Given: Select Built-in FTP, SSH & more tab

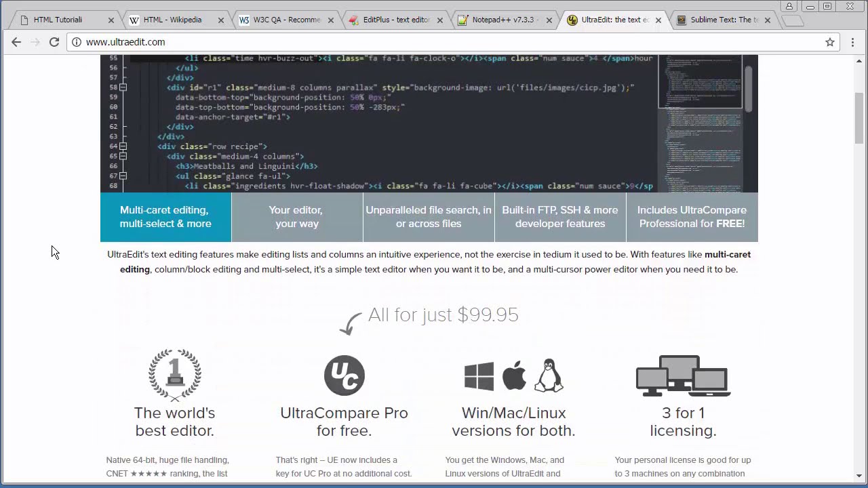Looking at the screenshot, I should [x=560, y=217].
